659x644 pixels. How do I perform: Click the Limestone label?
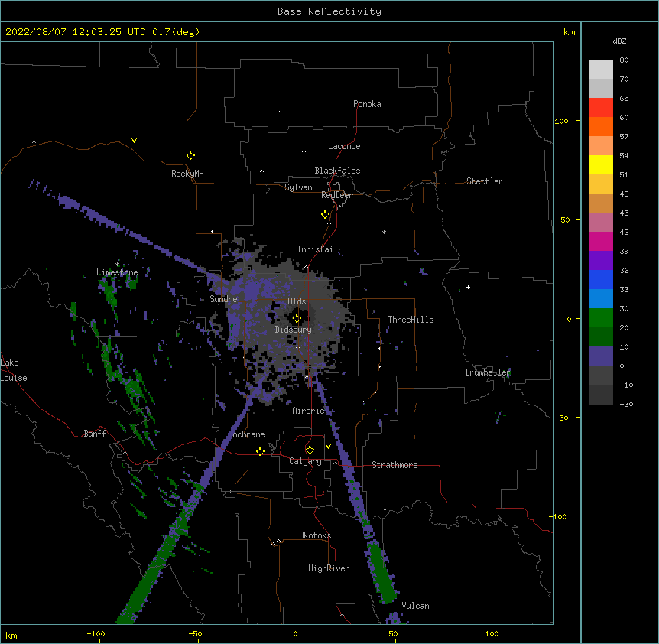coord(117,272)
